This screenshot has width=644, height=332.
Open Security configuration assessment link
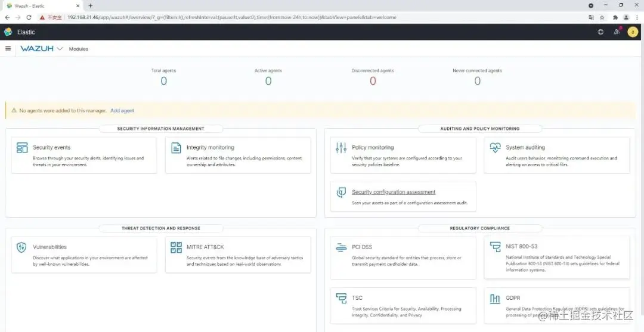(x=394, y=192)
